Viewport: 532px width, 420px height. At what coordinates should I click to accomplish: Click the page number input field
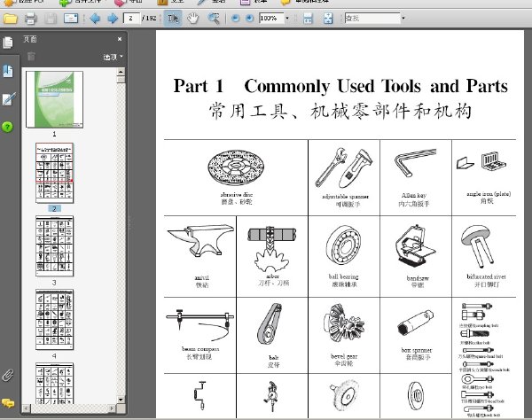click(x=131, y=19)
